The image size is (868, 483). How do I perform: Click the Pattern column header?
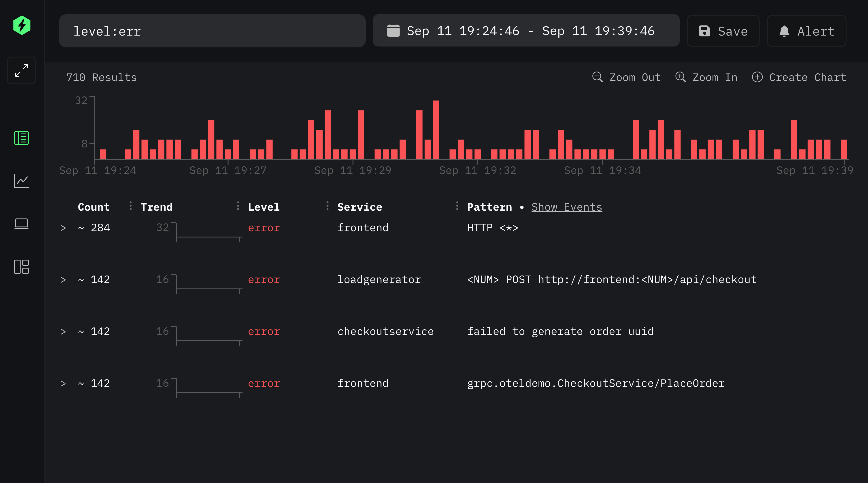tap(490, 207)
